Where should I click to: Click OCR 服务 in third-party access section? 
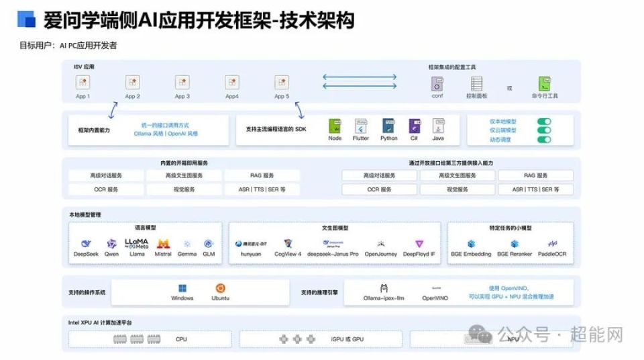(x=379, y=189)
